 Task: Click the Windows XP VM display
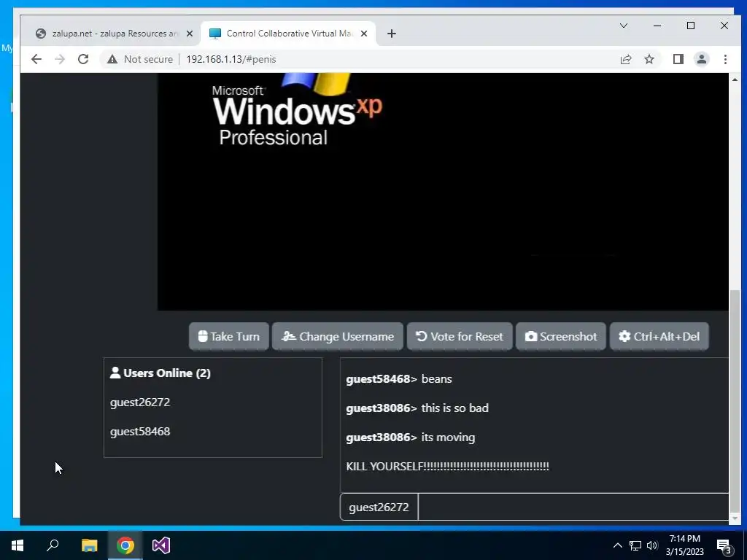tap(443, 192)
